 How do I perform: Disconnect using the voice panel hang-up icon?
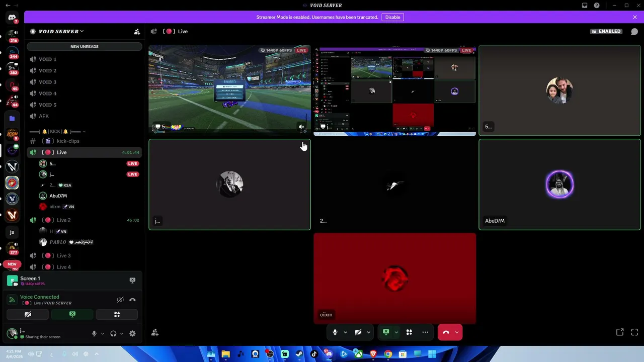132,300
